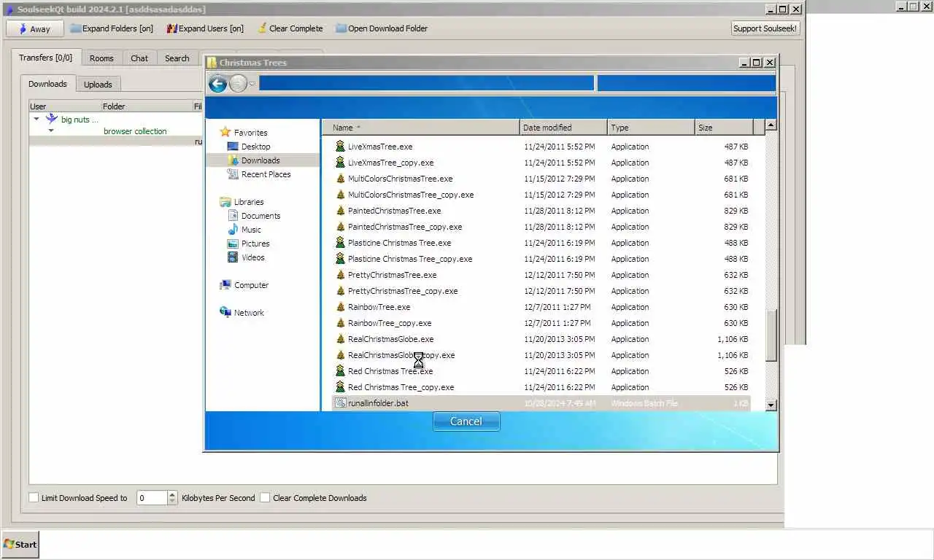Click file list scrollbar down arrow
Screen dimensions: 934x560
click(x=771, y=405)
